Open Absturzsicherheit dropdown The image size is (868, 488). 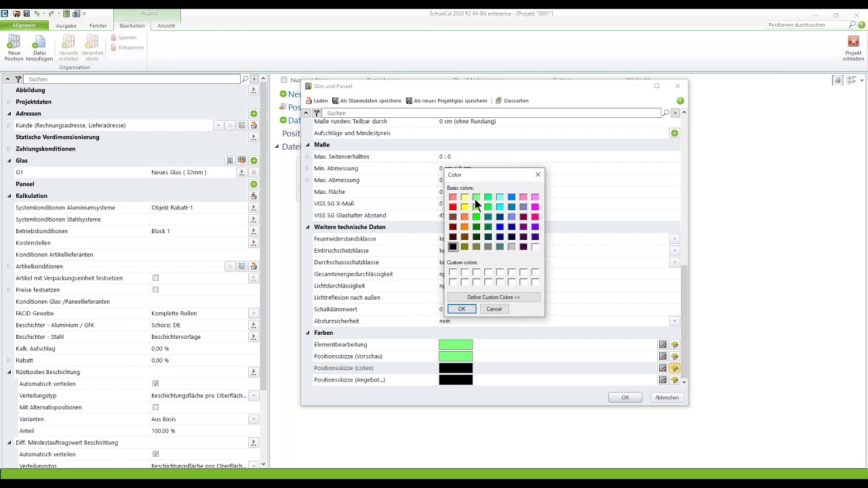674,321
